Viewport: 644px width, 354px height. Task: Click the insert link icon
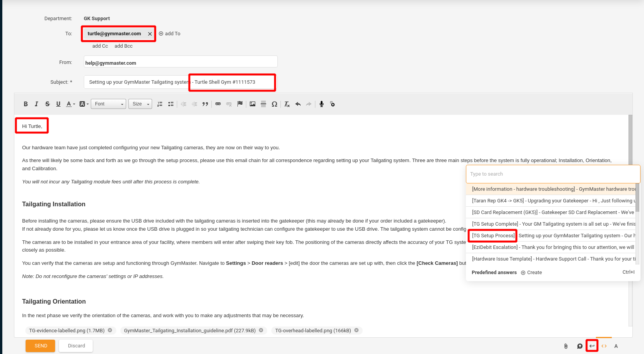click(x=218, y=104)
